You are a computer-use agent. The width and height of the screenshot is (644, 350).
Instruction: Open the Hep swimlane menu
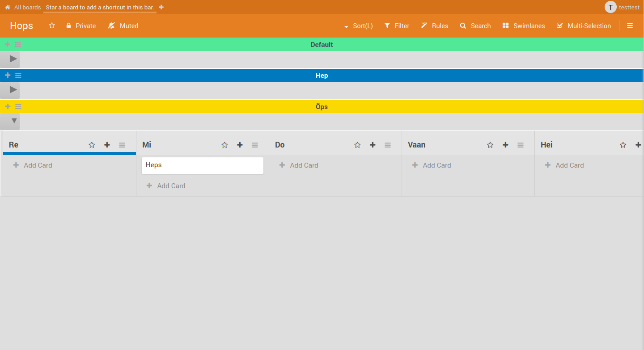18,75
